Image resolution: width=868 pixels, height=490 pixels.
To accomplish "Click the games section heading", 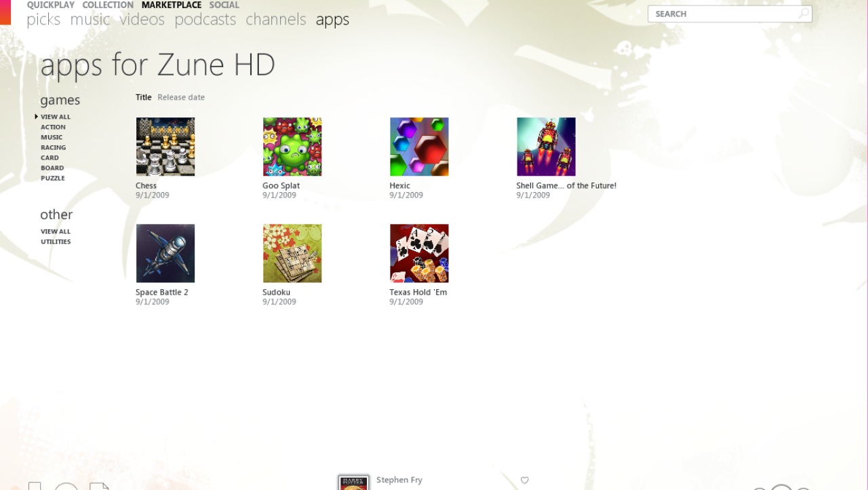I will 60,100.
